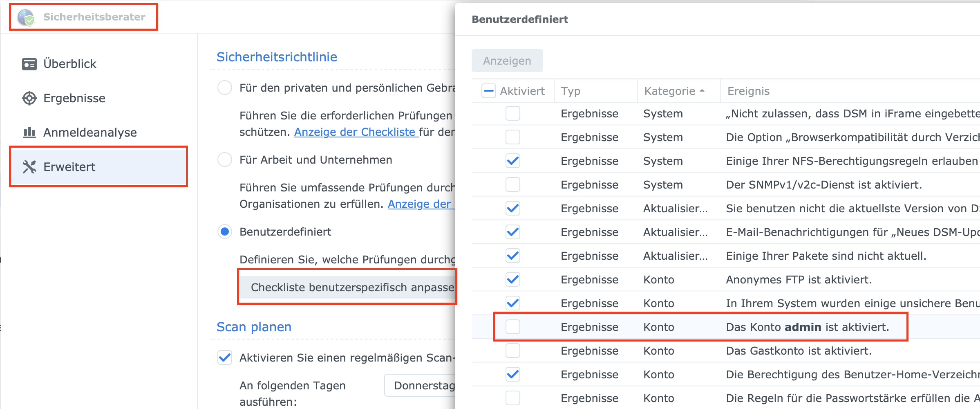This screenshot has height=409, width=980.
Task: Enable the admin account check checkbox
Action: pyautogui.click(x=512, y=327)
